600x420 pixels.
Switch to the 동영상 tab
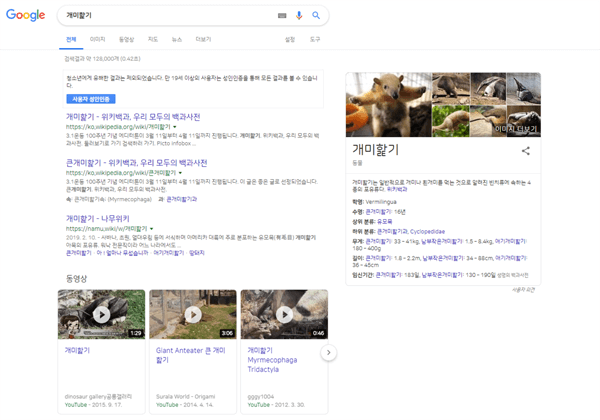(126, 39)
